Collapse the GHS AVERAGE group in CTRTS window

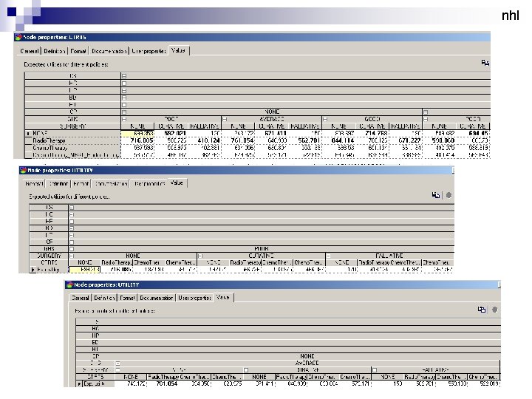pyautogui.click(x=225, y=119)
